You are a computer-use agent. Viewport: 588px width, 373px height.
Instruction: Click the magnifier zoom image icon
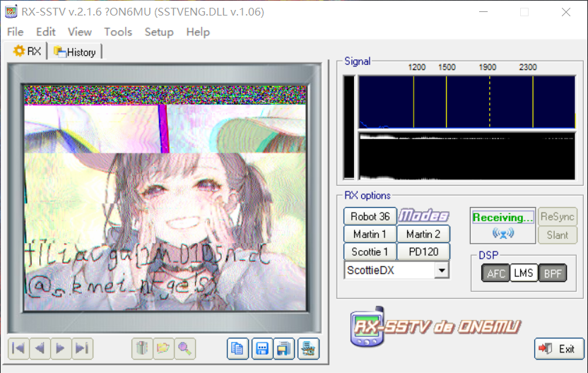(x=184, y=348)
